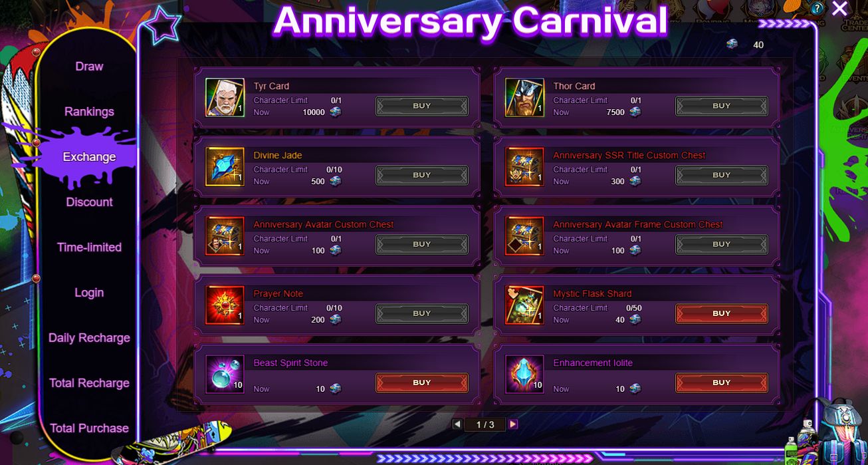
Task: Go to the previous exchange page arrow
Action: 457,424
